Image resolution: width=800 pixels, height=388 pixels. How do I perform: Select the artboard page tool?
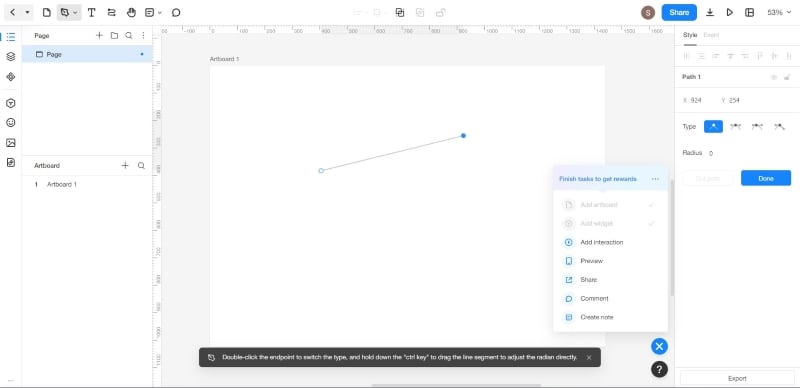coord(46,12)
